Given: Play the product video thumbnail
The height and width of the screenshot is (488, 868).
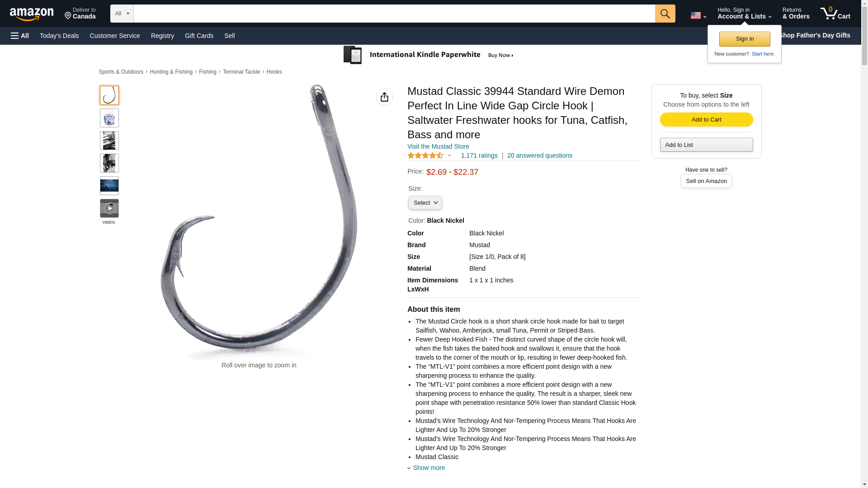Looking at the screenshot, I should coord(109,208).
